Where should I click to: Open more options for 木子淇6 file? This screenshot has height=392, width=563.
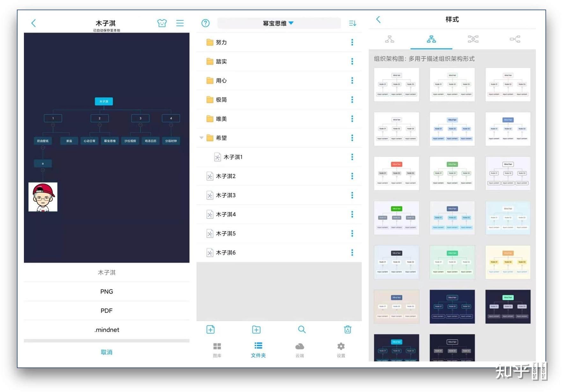[x=352, y=252]
